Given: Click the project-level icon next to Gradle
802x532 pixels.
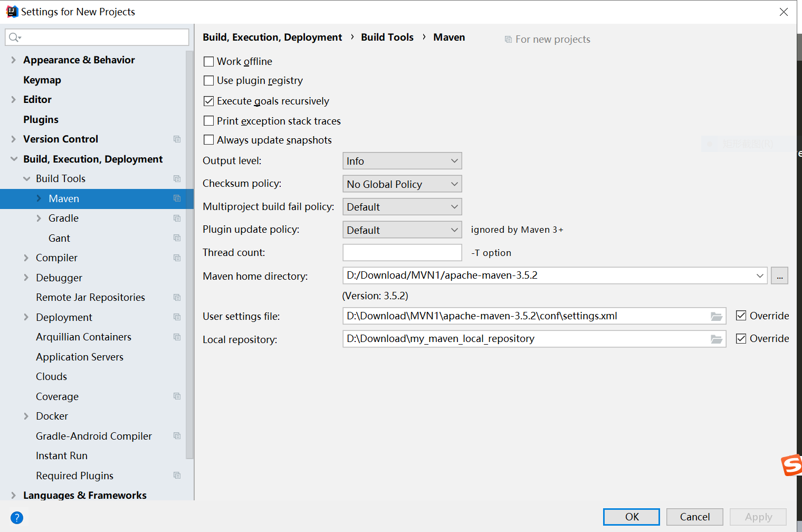Looking at the screenshot, I should click(x=177, y=218).
